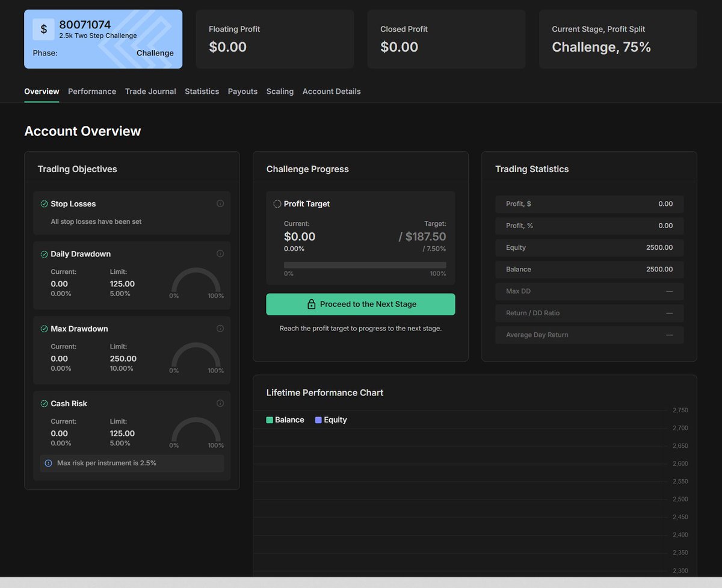Click the '/ 7.50%' target percentage
This screenshot has width=722, height=588.
[x=434, y=249]
